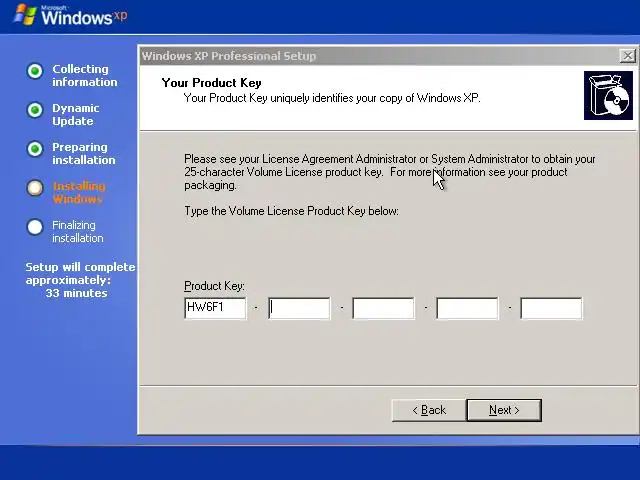The height and width of the screenshot is (480, 640).
Task: Activate the fourth product key box
Action: pyautogui.click(x=467, y=308)
